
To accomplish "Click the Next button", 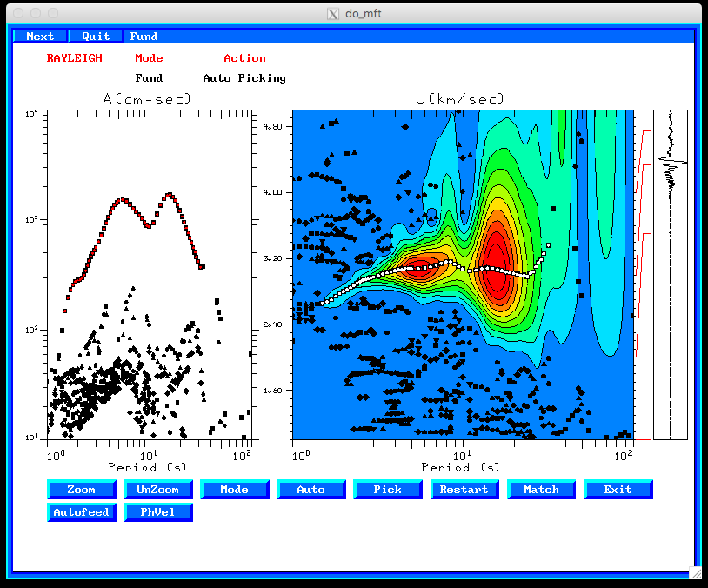I will click(x=40, y=37).
